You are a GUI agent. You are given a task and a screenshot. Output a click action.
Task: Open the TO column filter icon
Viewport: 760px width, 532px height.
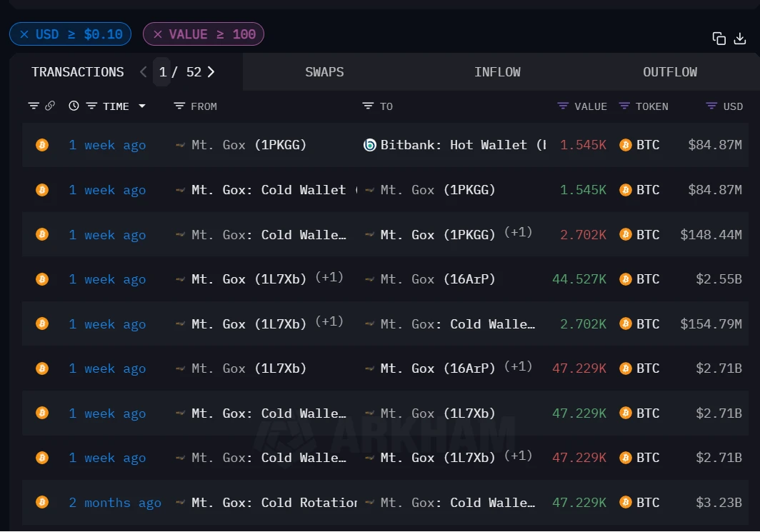coord(368,106)
